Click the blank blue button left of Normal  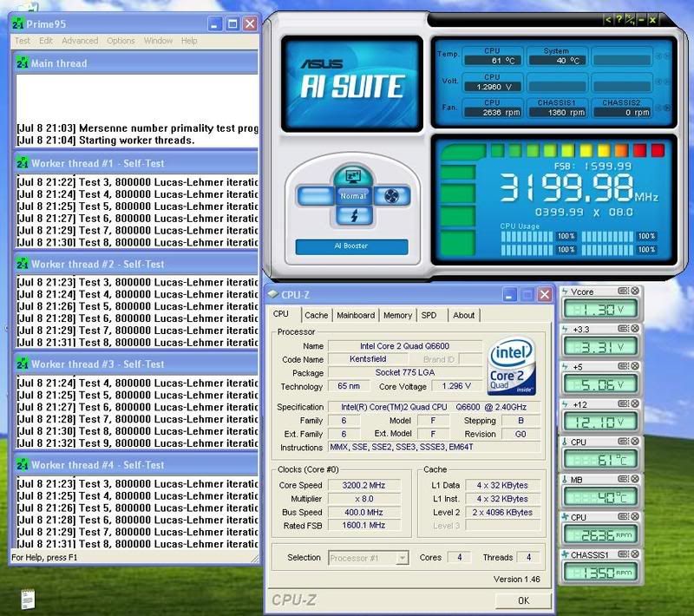pyautogui.click(x=315, y=195)
